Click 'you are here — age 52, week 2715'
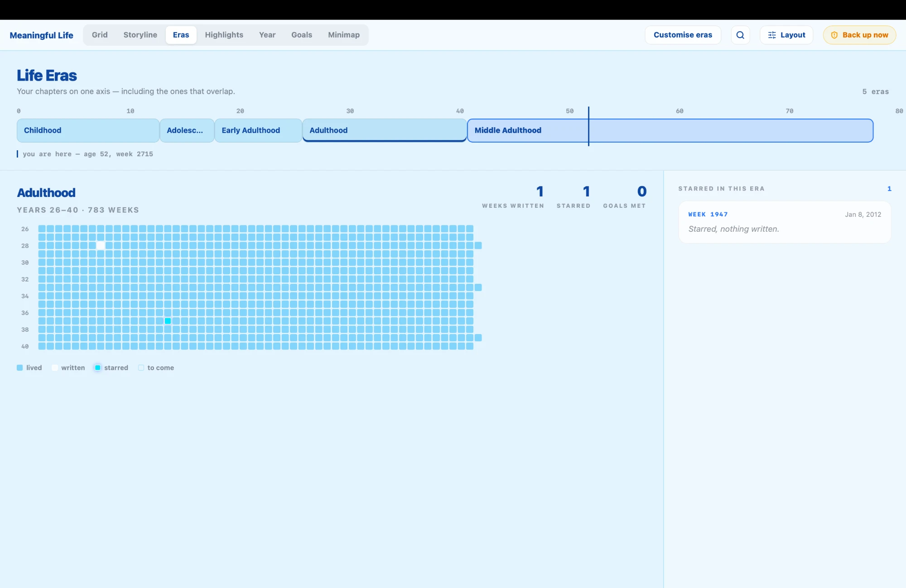906x588 pixels. 88,154
